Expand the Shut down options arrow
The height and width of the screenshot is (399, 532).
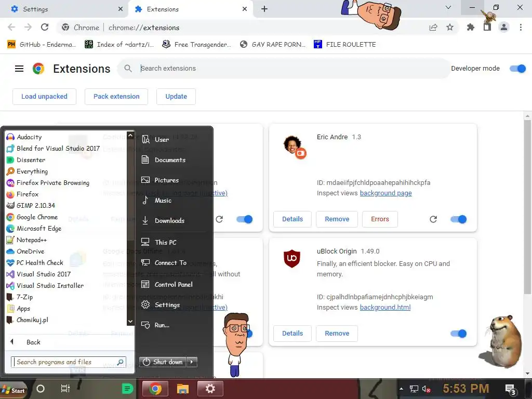[x=192, y=362]
